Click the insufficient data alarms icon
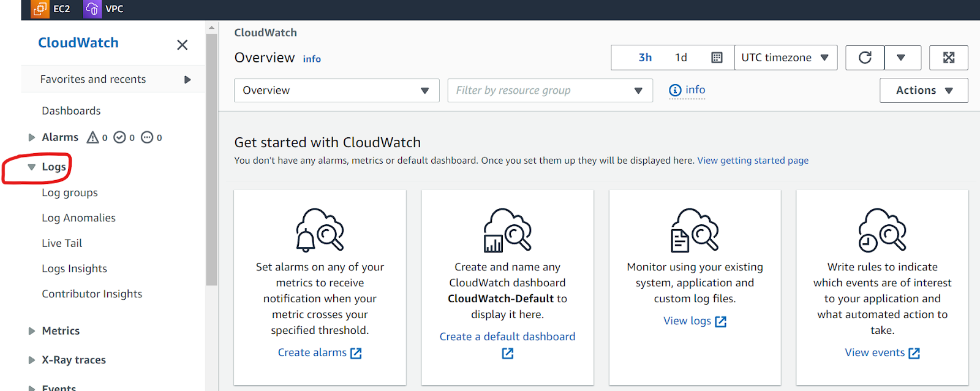 [147, 137]
